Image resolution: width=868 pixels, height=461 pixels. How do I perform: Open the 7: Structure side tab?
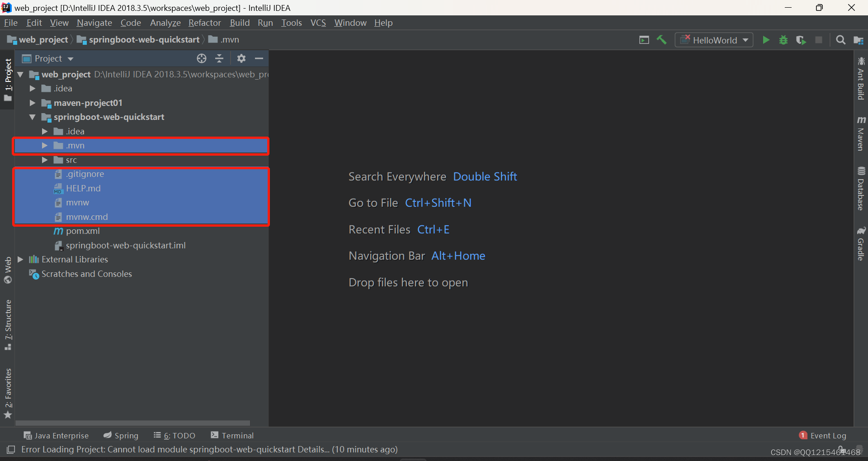tap(8, 325)
